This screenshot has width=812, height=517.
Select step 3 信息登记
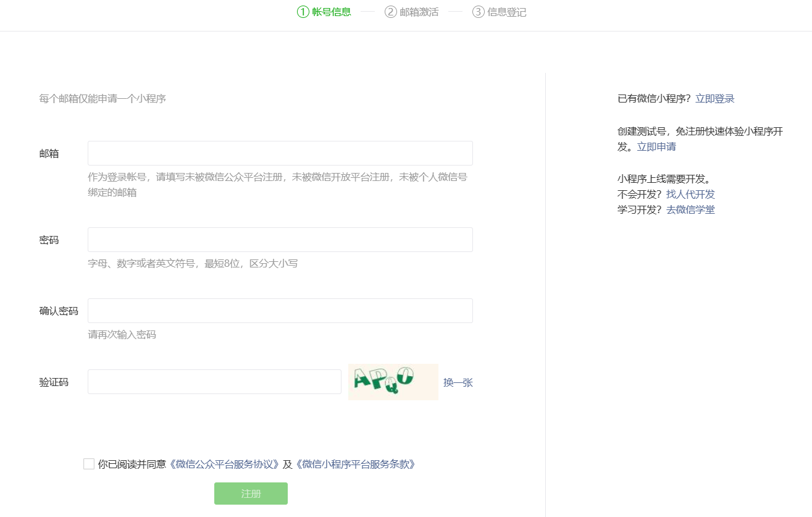pos(500,12)
